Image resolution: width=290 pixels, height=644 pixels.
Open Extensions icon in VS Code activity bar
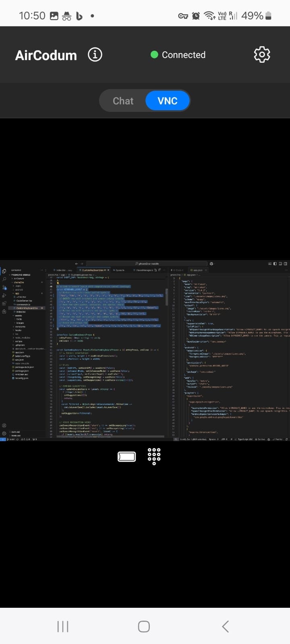pyautogui.click(x=4, y=303)
